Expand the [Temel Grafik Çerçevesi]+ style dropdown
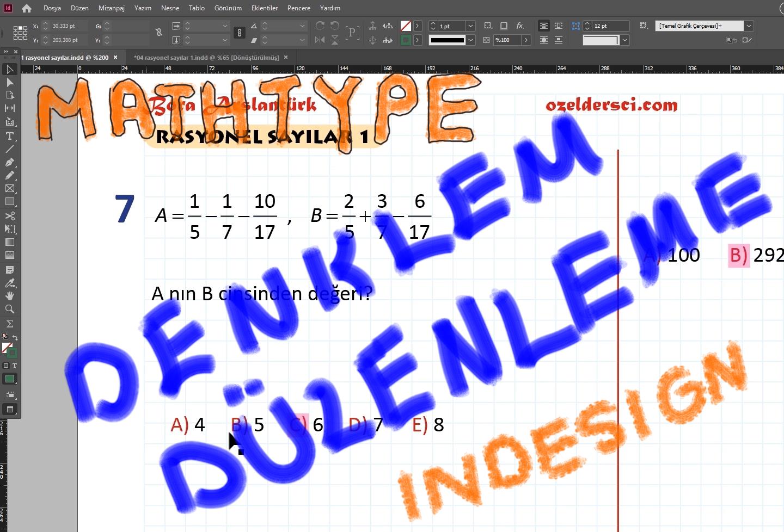The width and height of the screenshot is (784, 532). pyautogui.click(x=749, y=26)
